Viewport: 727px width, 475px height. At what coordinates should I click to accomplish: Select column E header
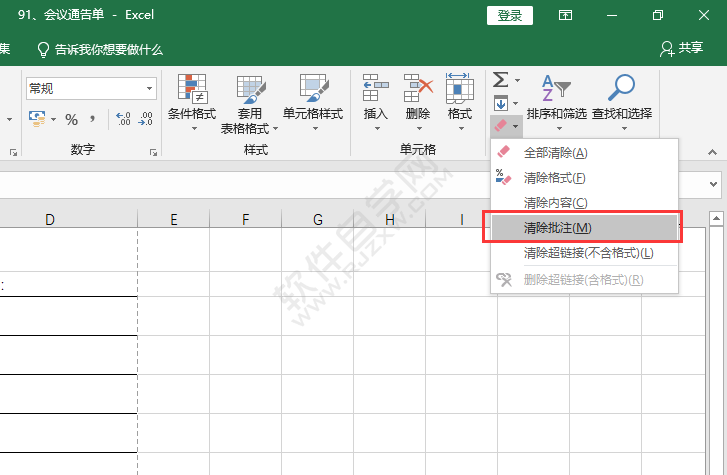coord(173,219)
